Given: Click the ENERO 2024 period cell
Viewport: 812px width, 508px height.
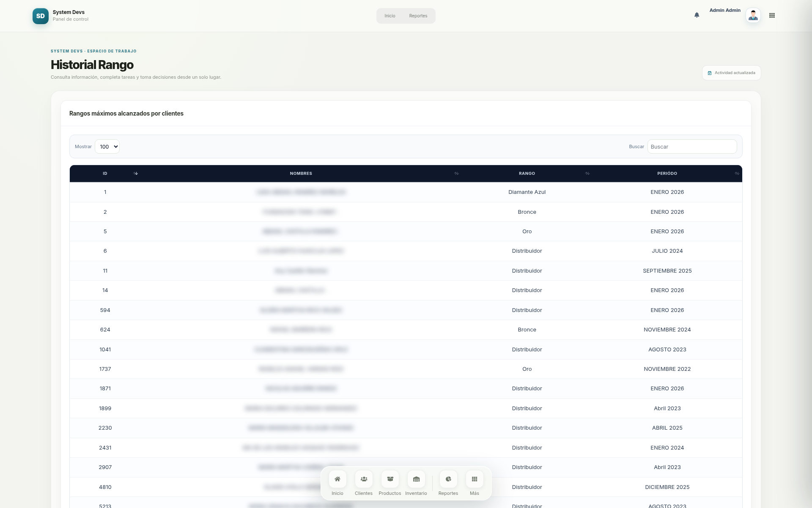Looking at the screenshot, I should click(x=667, y=448).
